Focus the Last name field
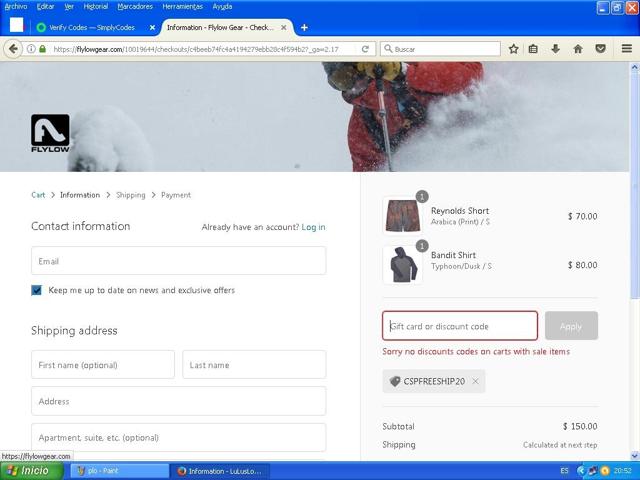The image size is (640, 480). 254,364
